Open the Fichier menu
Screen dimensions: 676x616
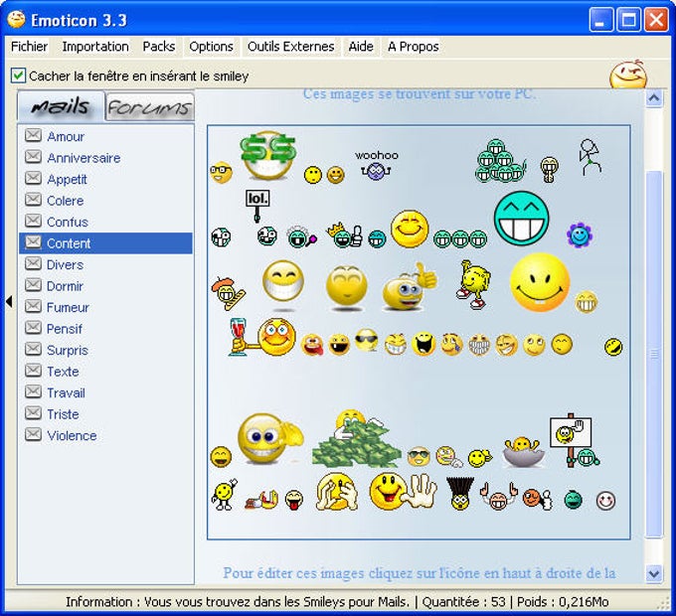pyautogui.click(x=29, y=47)
